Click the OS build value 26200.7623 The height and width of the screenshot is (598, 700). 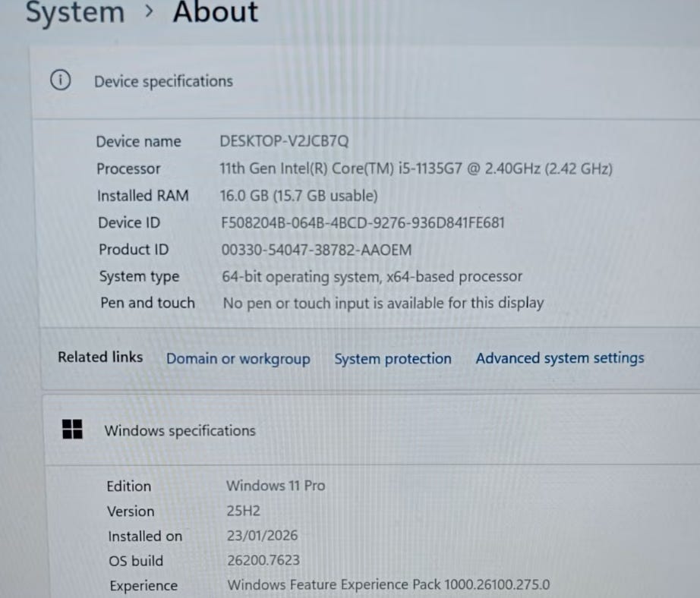263,560
